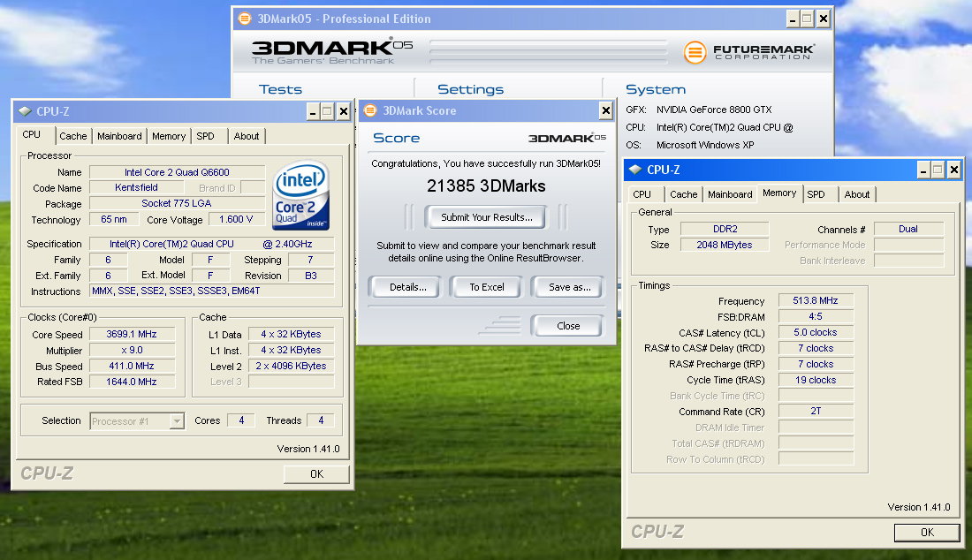The image size is (972, 560).
Task: Click the Bus Speed value 411.0 MHz
Action: tap(132, 366)
